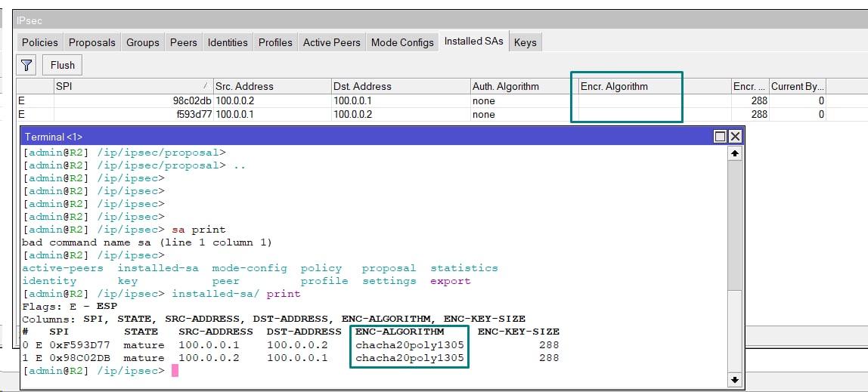The width and height of the screenshot is (868, 392).
Task: Select the Profiles tab
Action: pyautogui.click(x=275, y=42)
